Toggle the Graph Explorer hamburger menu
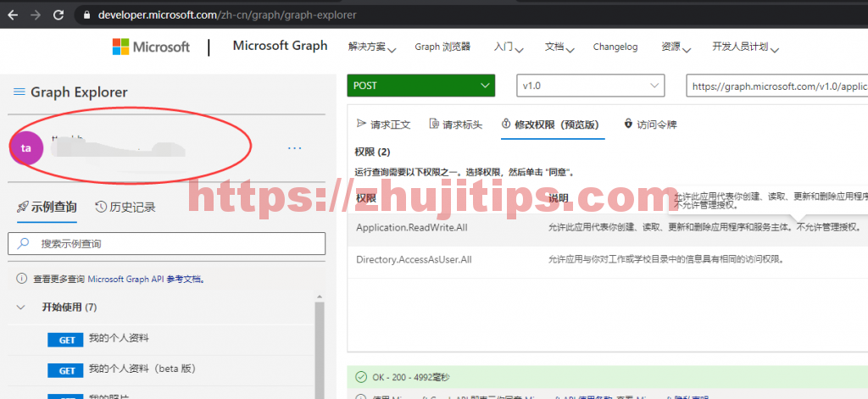 [19, 91]
